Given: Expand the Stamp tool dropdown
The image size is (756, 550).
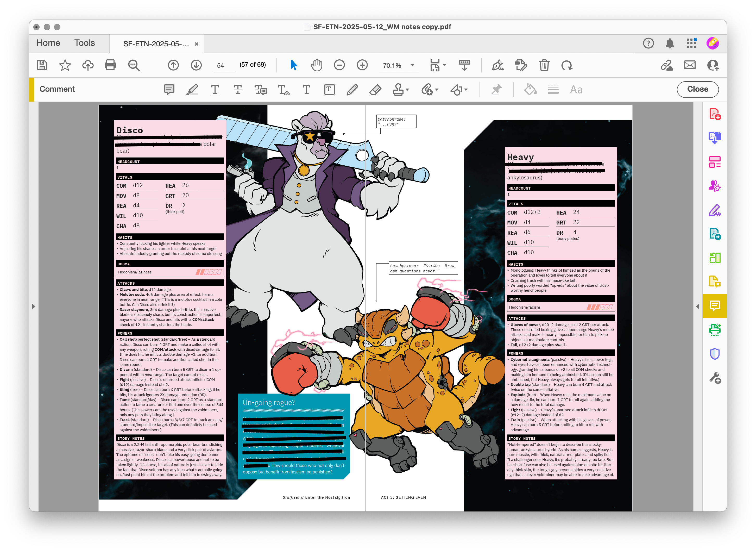Looking at the screenshot, I should coord(408,89).
